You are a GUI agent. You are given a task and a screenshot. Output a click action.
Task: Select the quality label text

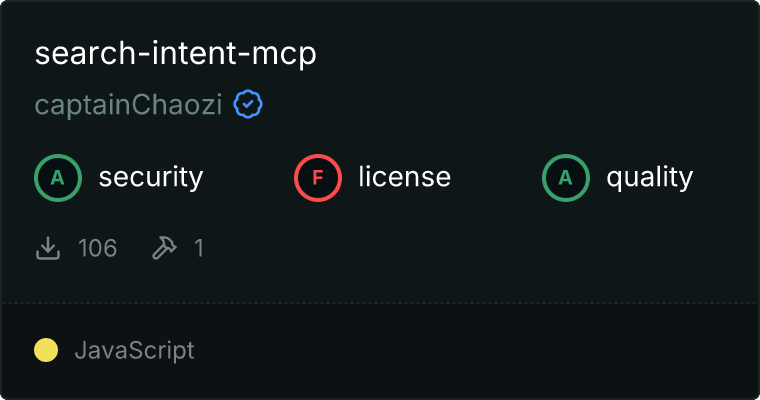coord(650,177)
